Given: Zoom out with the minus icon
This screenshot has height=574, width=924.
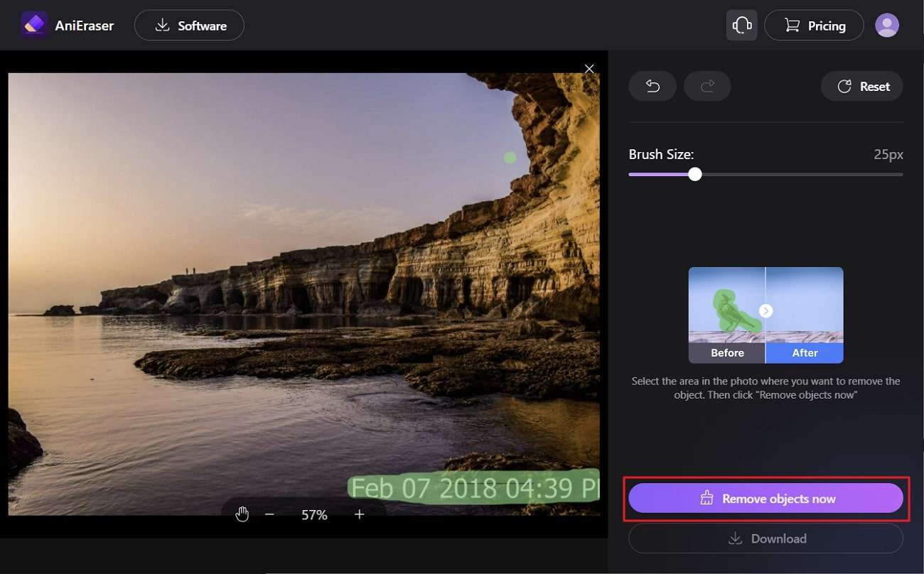Looking at the screenshot, I should tap(269, 514).
